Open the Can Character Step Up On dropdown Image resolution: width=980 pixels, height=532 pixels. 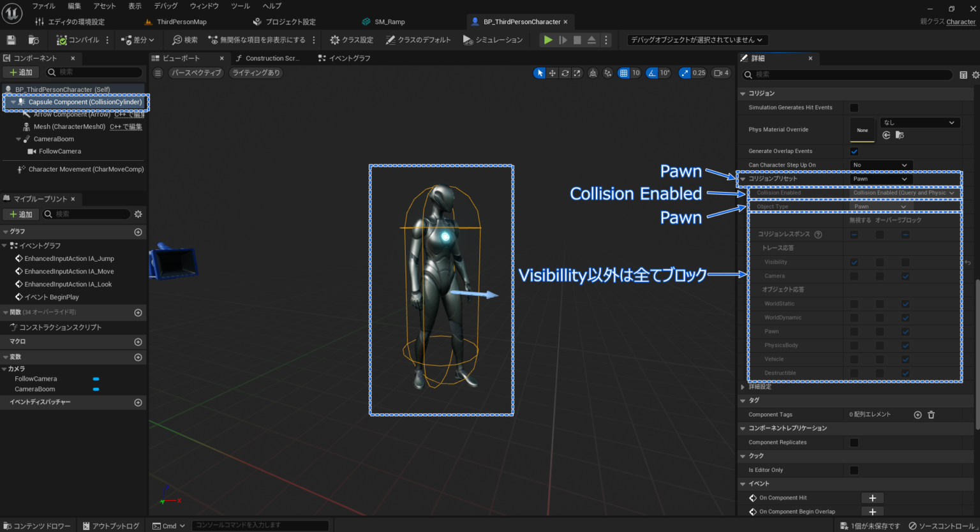click(x=880, y=165)
